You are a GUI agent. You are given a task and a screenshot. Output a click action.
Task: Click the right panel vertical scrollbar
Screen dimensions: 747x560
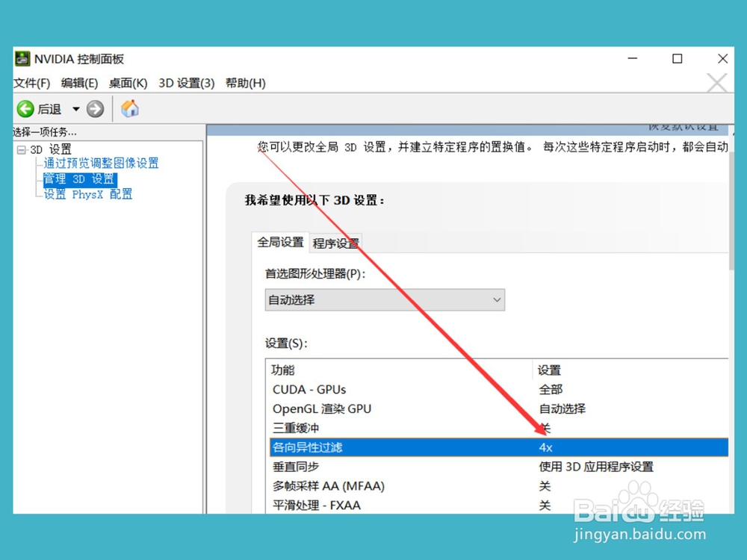coord(731,210)
